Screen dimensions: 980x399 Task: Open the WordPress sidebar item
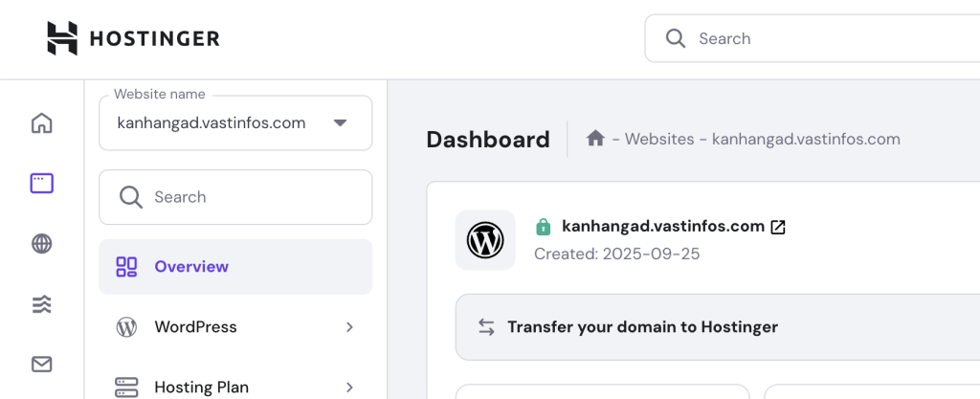196,327
